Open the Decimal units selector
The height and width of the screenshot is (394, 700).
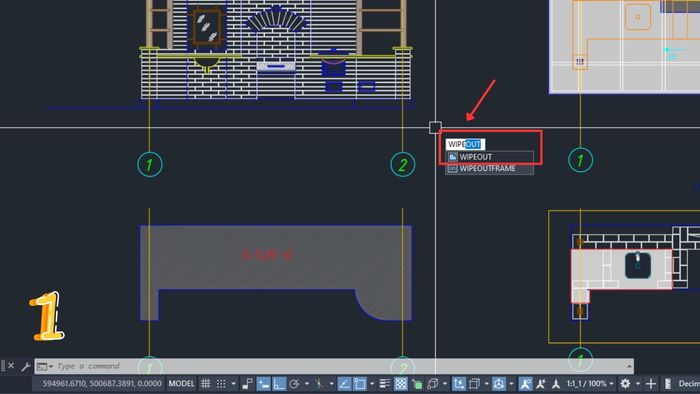coord(689,384)
